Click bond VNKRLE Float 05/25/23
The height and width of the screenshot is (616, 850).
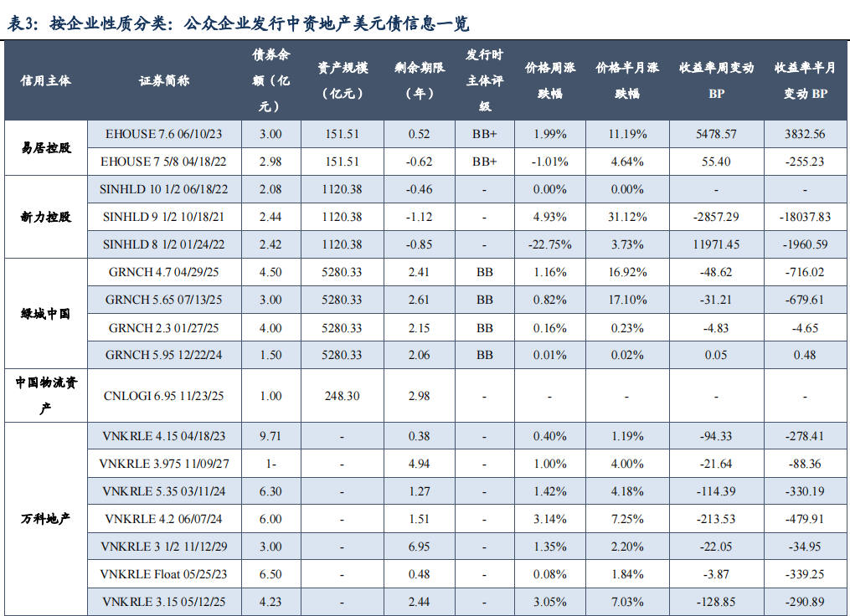(163, 574)
